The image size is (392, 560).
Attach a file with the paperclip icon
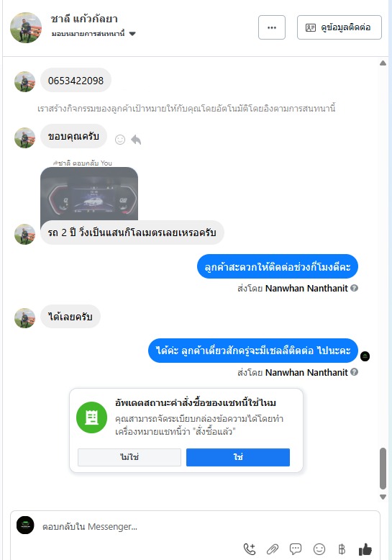click(x=273, y=549)
